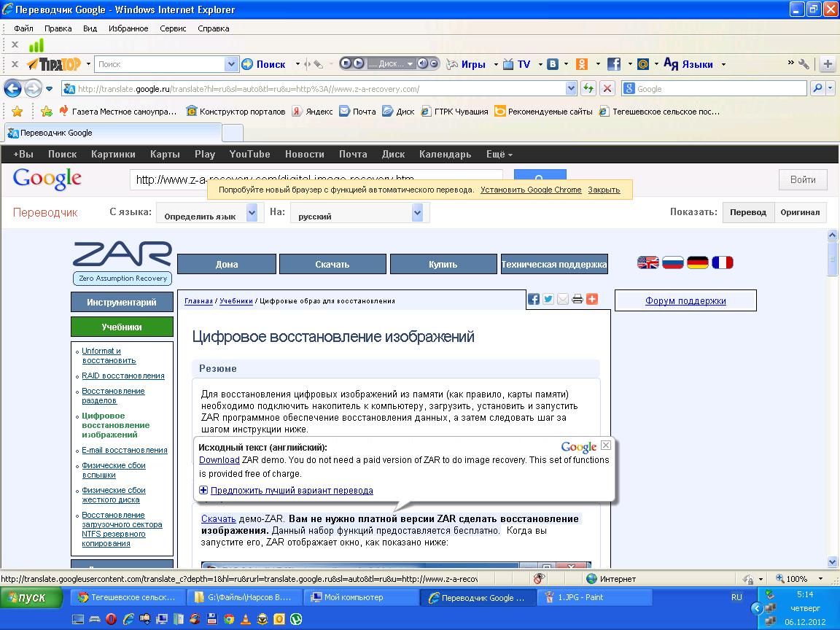Click the Facebook icon in the TipTop toolbar
The image size is (840, 630).
[614, 64]
